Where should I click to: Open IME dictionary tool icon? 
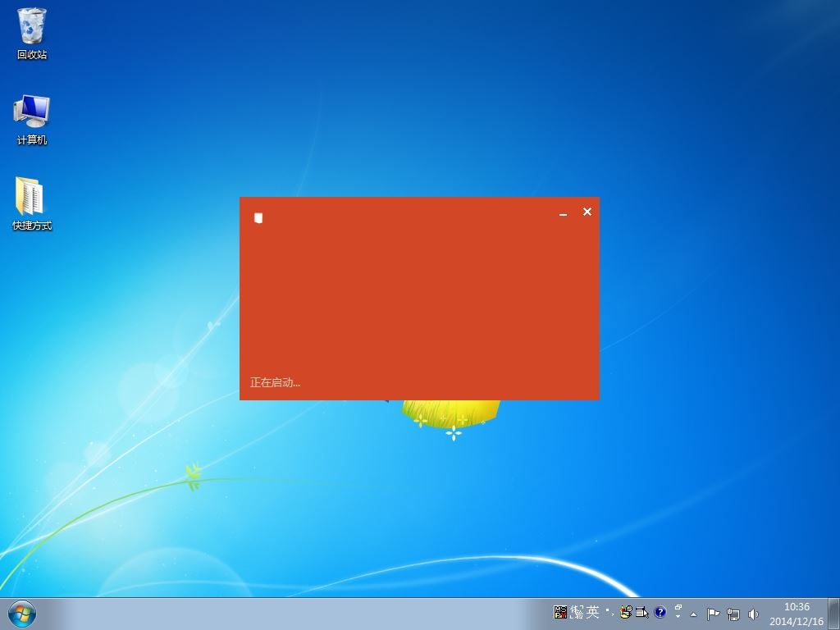[626, 612]
